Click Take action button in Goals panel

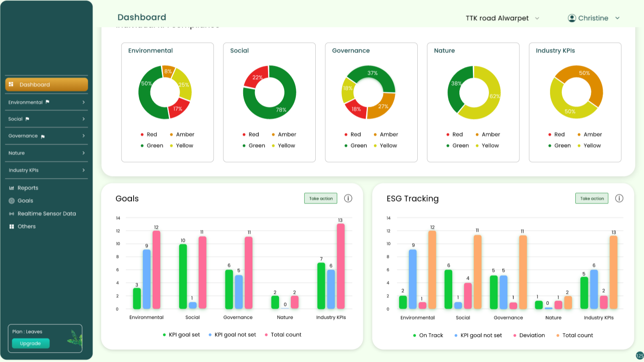point(321,198)
